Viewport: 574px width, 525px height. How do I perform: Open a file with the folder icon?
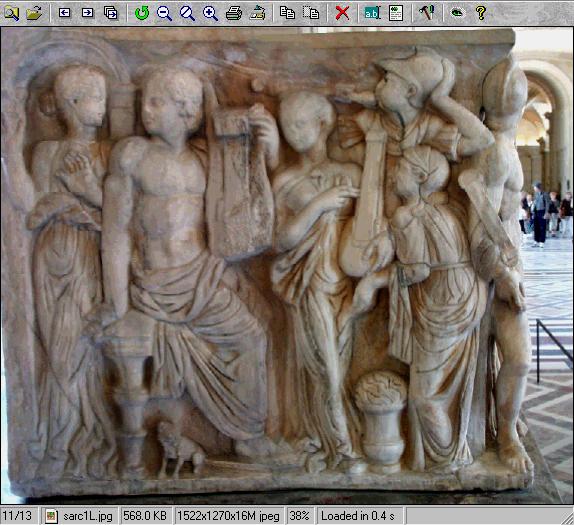tap(34, 13)
